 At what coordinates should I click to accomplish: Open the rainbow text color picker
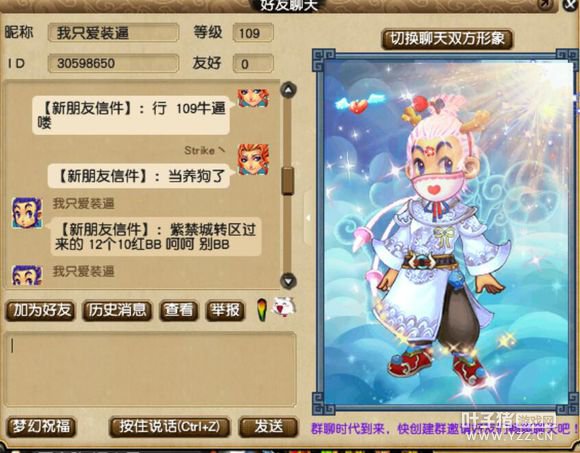click(x=262, y=310)
